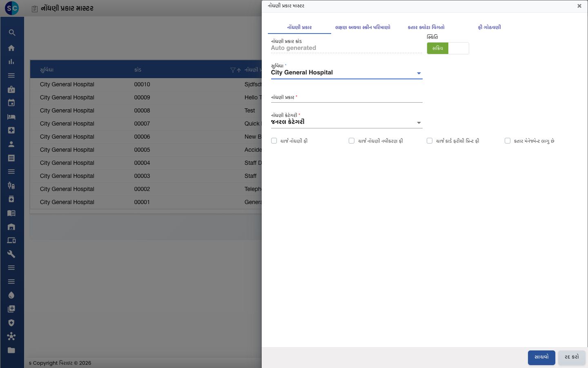The height and width of the screenshot is (368, 588).
Task: Open the લક્ષણ અથવા સ્ક્રીન પરિમાણો tab
Action: click(x=363, y=27)
